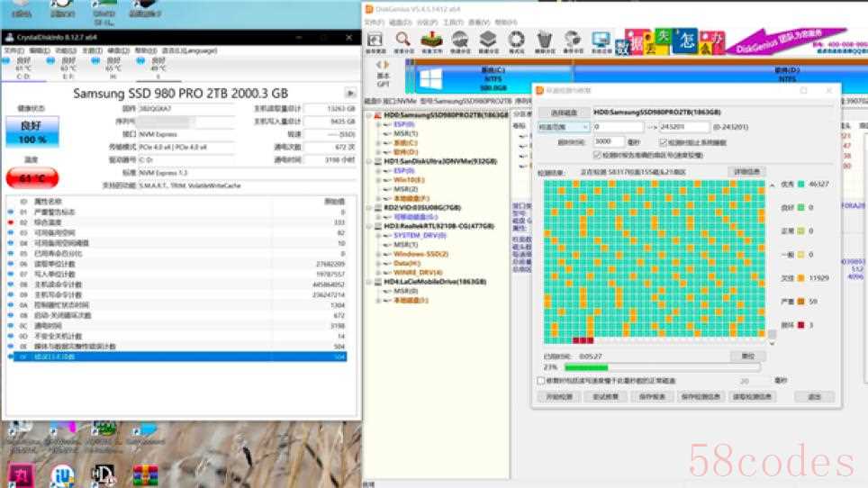Viewport: 868px width, 488px height.
Task: Launch the 恢复文件 recover files tool
Action: tap(431, 41)
